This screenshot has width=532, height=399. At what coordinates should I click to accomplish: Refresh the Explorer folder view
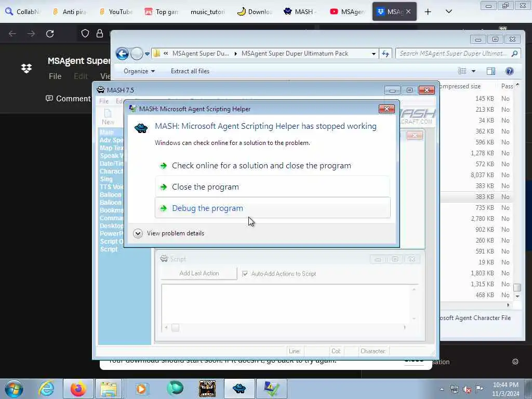[385, 54]
